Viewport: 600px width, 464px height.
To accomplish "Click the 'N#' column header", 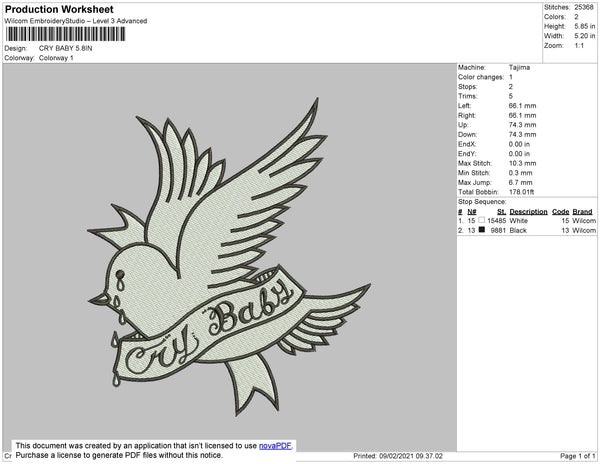I will point(472,212).
